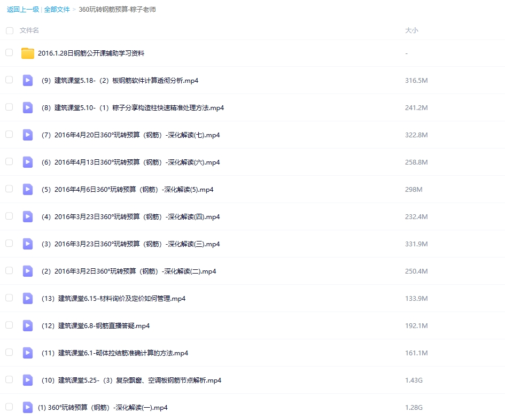Click the video icon for 深化解读(一).mp4
This screenshot has width=505, height=420.
27,407
